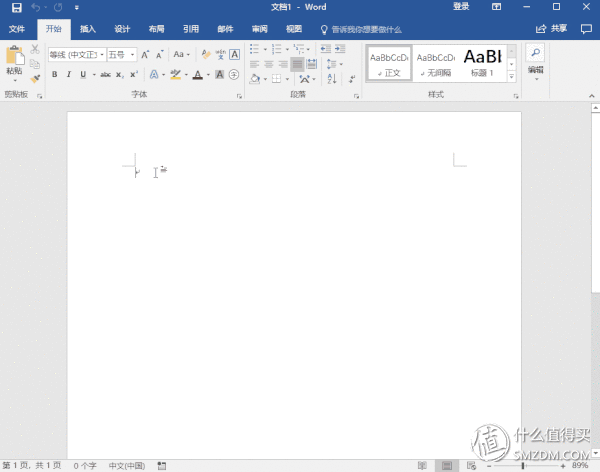Justify text alignment button
The image size is (600, 472).
[297, 64]
